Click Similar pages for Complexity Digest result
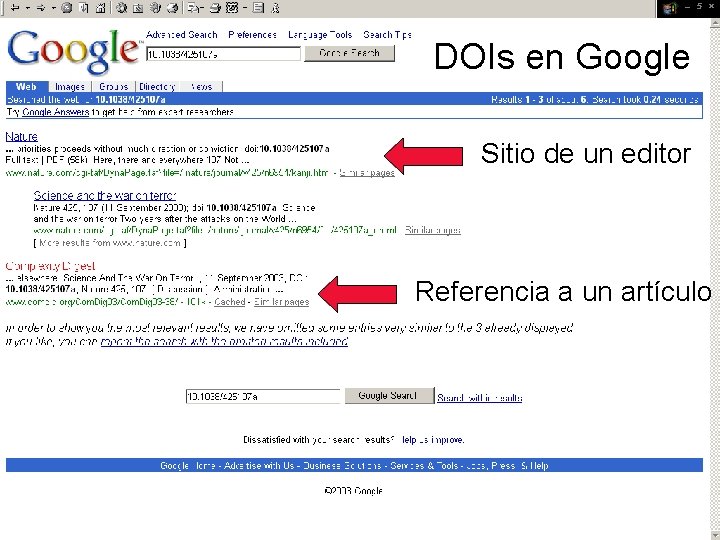 click(x=281, y=302)
